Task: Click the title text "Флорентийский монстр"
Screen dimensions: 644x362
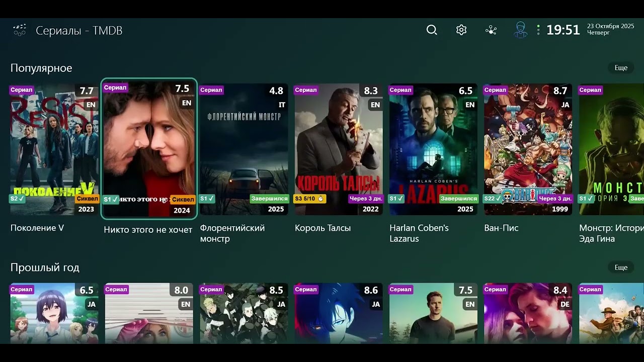Action: coord(232,233)
